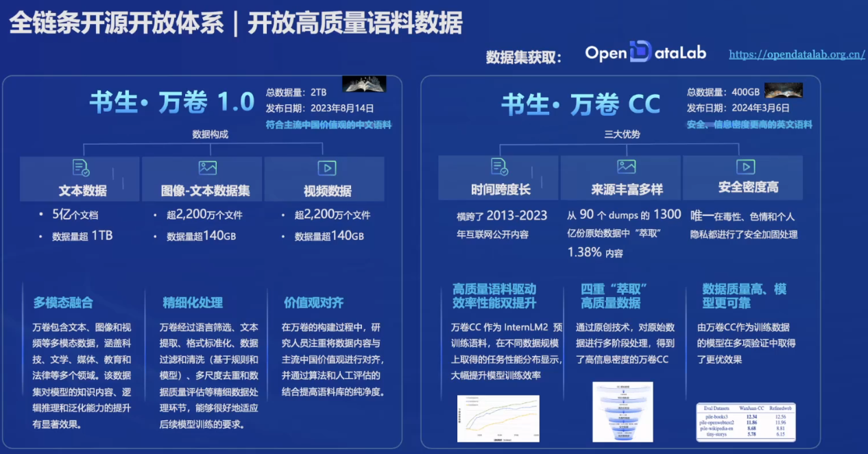The height and width of the screenshot is (454, 868).
Task: Click the 图像-文本数据集 card heading
Action: pyautogui.click(x=206, y=191)
